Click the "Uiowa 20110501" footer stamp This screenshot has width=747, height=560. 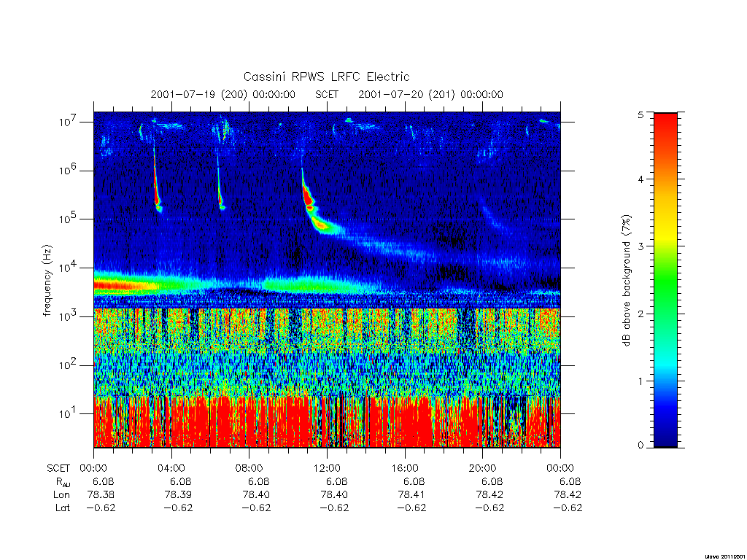pyautogui.click(x=724, y=556)
